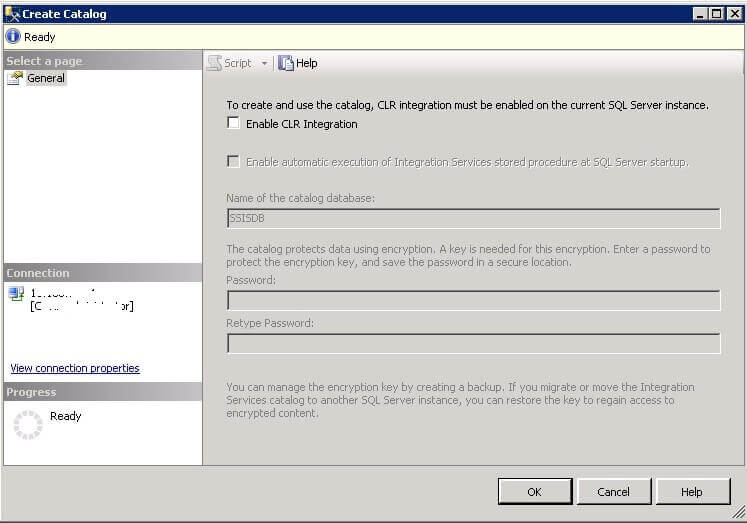Image resolution: width=747 pixels, height=523 pixels.
Task: Open the Script dropdown arrow
Action: (264, 63)
